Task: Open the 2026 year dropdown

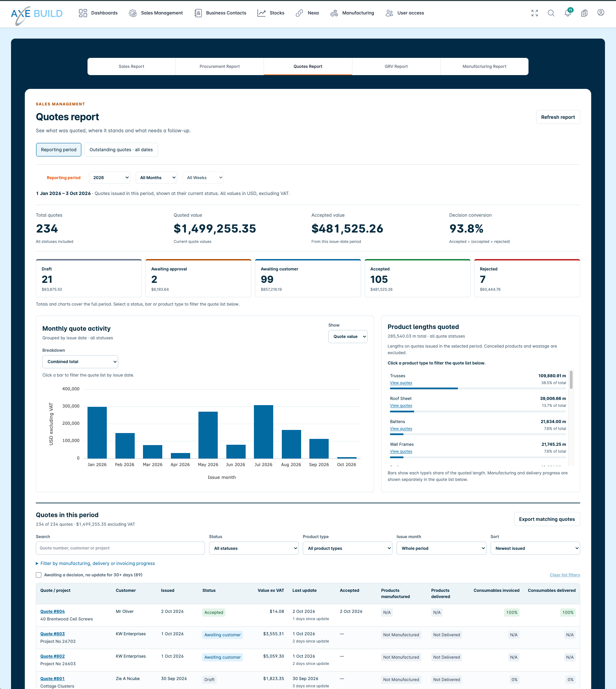Action: [x=110, y=178]
